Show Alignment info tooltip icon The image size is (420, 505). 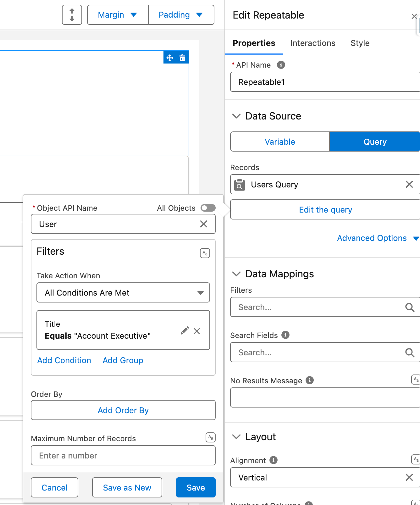(x=274, y=460)
